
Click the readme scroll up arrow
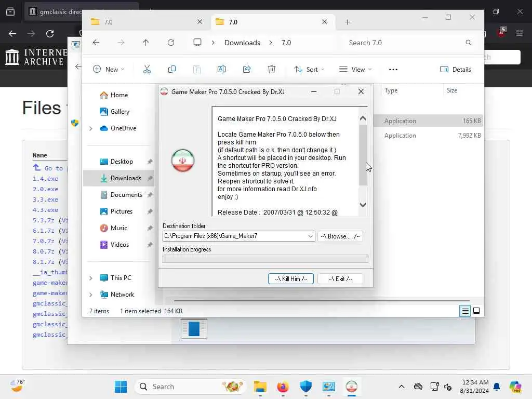click(363, 118)
